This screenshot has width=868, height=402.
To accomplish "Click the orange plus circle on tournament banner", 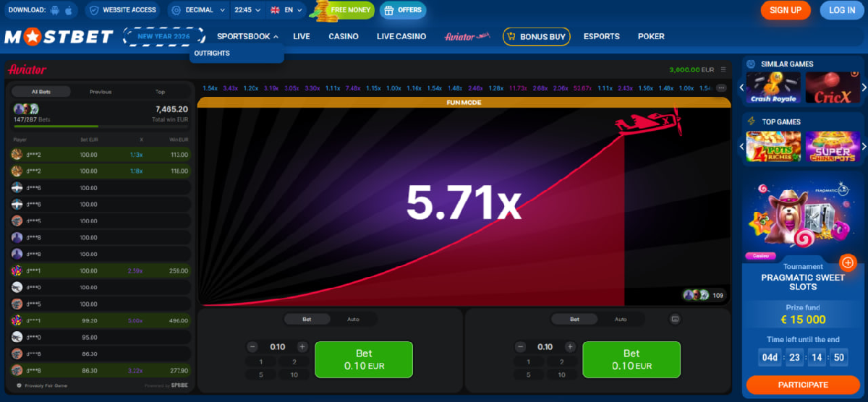I will (x=848, y=262).
